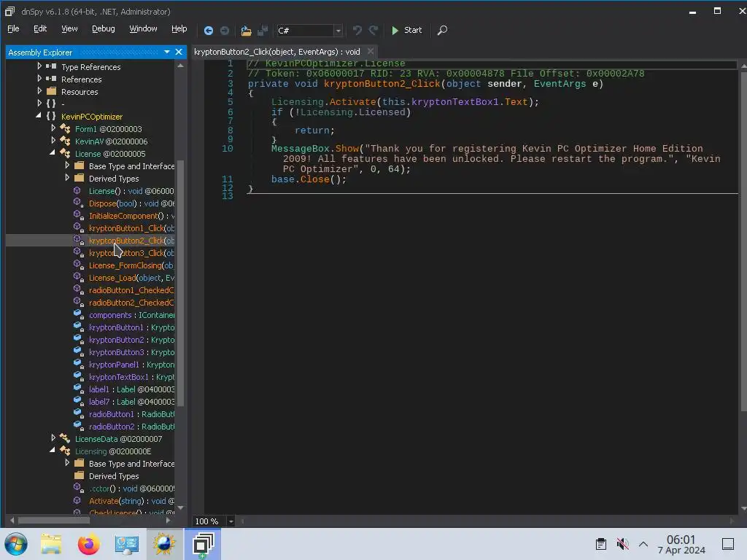Select the radioButton1_CheckedChanged method
This screenshot has height=560, width=747.
click(x=131, y=290)
